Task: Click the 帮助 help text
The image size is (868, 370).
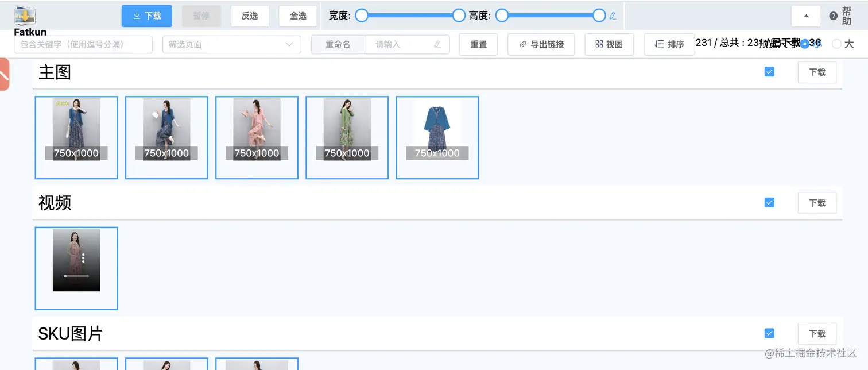Action: (846, 16)
